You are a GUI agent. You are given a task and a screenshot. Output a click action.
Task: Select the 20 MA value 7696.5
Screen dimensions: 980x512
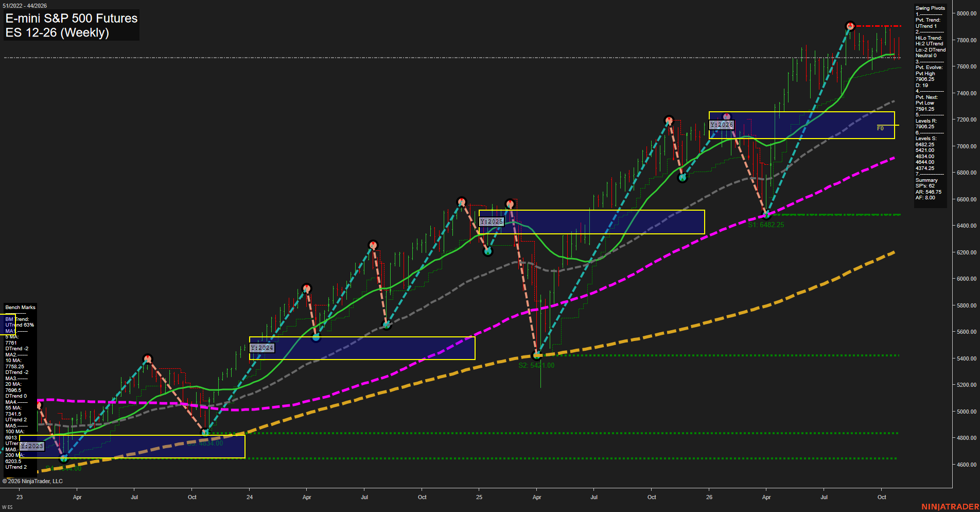click(x=13, y=390)
